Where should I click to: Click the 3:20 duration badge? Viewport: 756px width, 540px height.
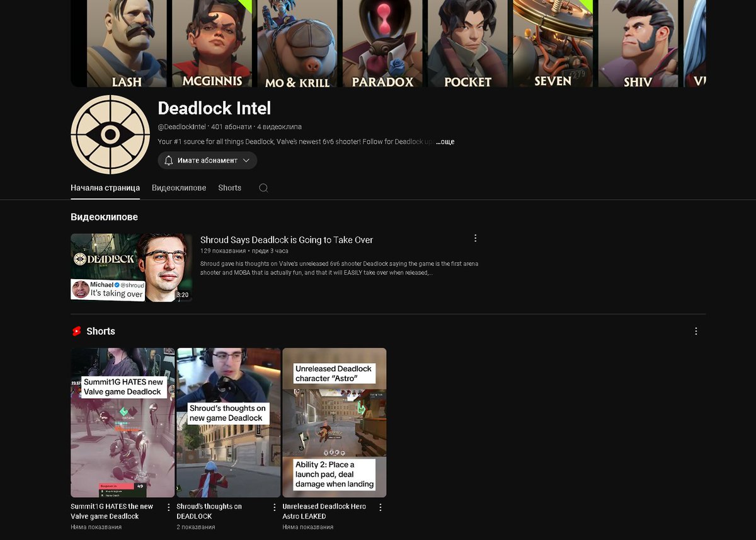point(182,294)
